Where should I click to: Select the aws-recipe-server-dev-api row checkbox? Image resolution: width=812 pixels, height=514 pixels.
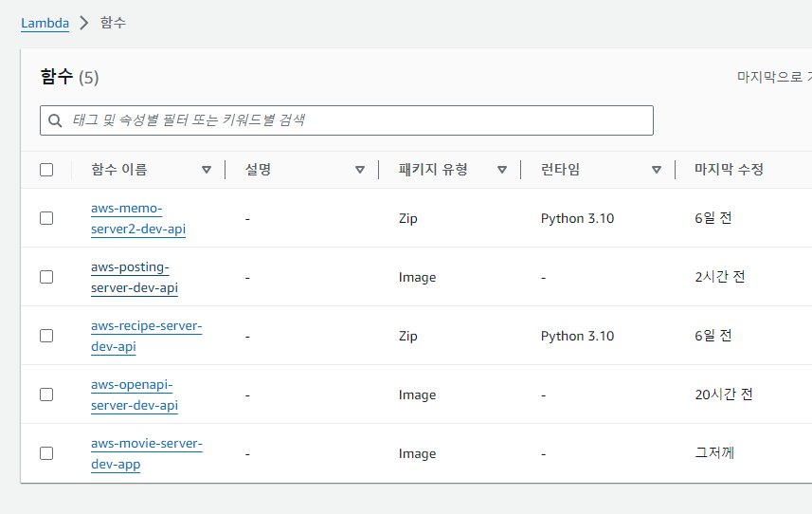(x=46, y=336)
